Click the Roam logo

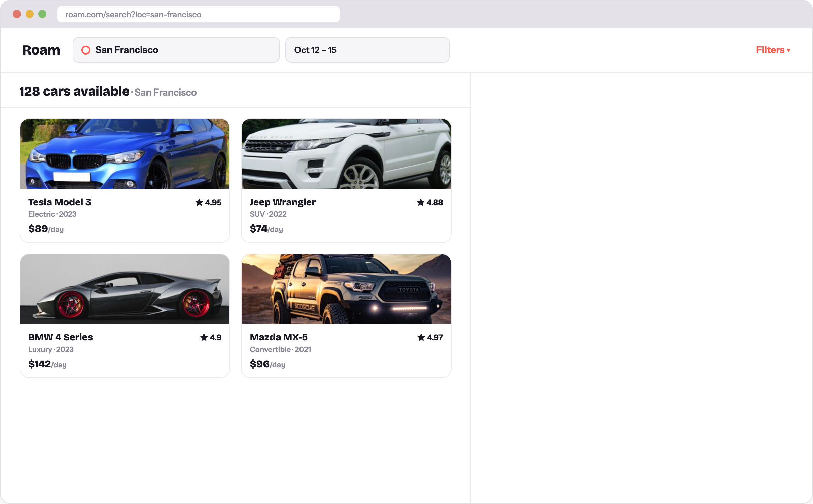point(41,50)
